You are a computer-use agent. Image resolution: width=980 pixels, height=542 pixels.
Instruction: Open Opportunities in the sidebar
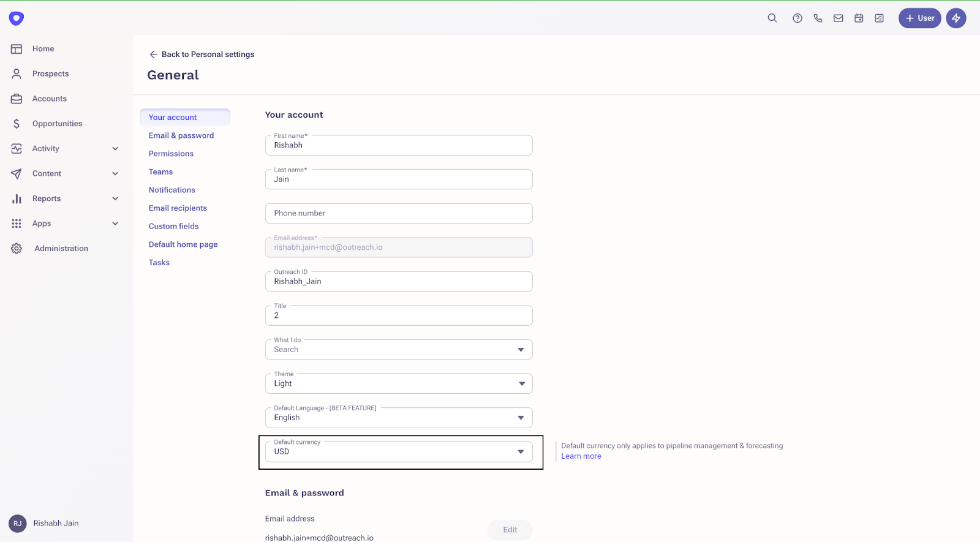click(58, 124)
